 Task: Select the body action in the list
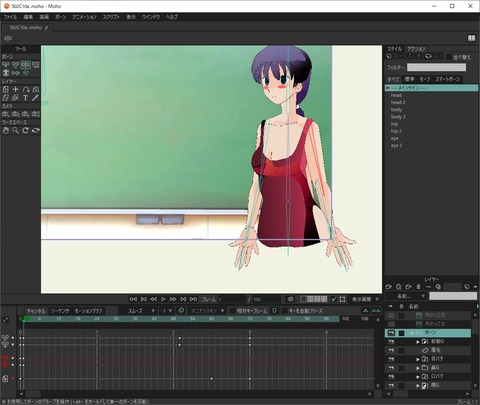pyautogui.click(x=396, y=110)
